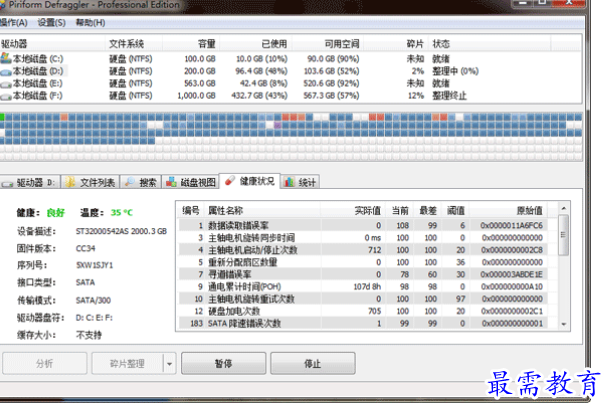
Task: Click the 良好 health status text
Action: [56, 213]
